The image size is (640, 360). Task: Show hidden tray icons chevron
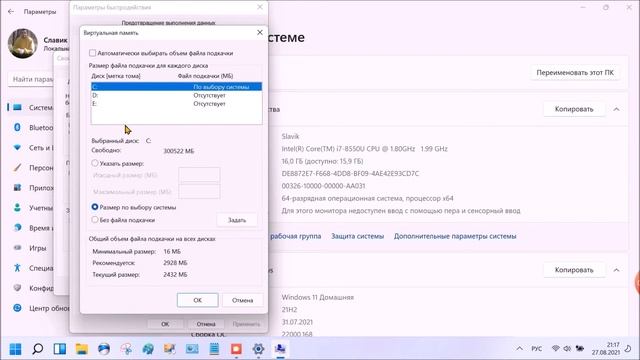(519, 349)
